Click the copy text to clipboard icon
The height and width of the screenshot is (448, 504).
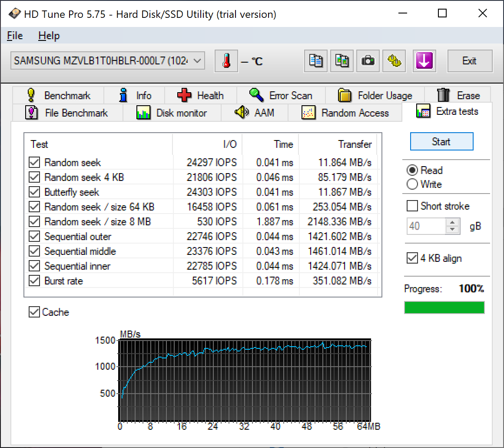tap(316, 61)
